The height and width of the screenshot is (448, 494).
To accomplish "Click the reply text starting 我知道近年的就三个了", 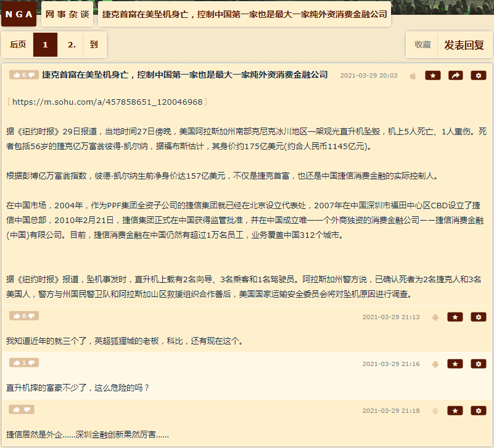I will [x=125, y=341].
